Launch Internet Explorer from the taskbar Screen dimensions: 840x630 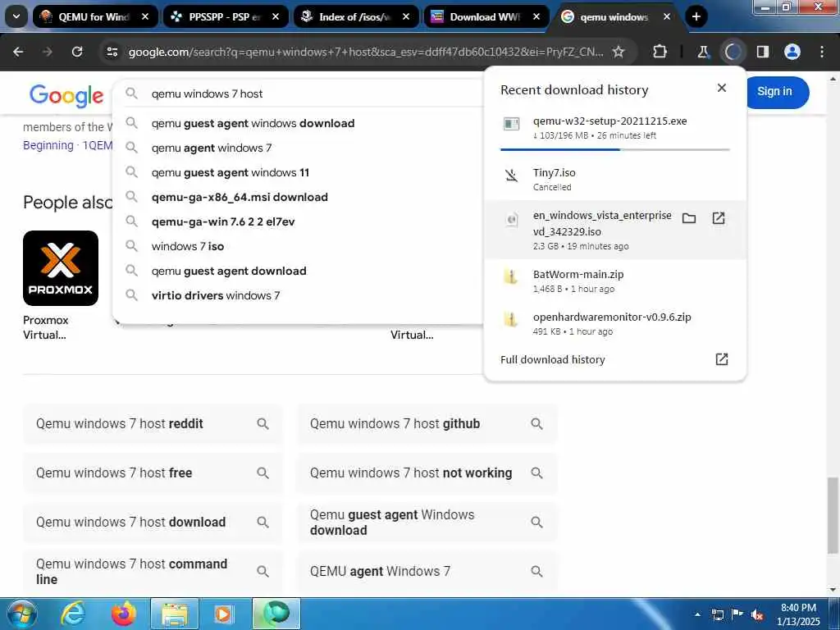pos(73,614)
